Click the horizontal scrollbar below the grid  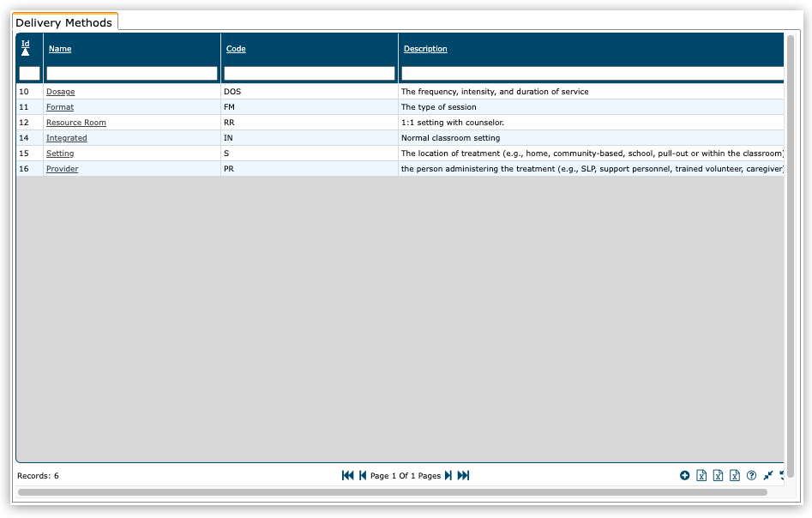pyautogui.click(x=392, y=492)
